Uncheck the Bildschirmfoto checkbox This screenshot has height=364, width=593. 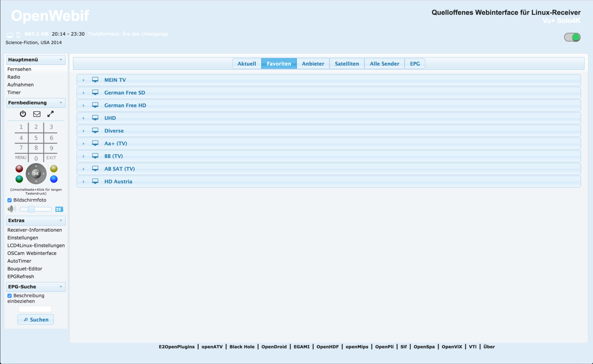[x=10, y=200]
